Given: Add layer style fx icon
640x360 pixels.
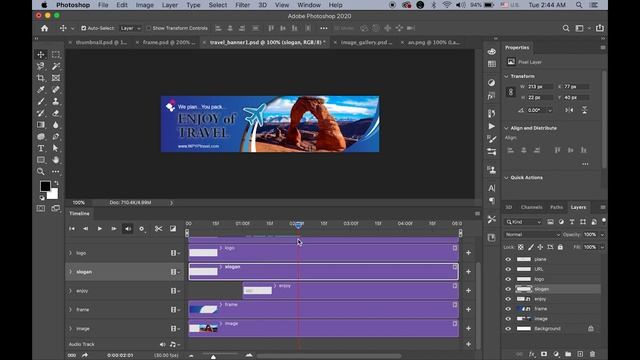Looking at the screenshot, I should point(532,354).
